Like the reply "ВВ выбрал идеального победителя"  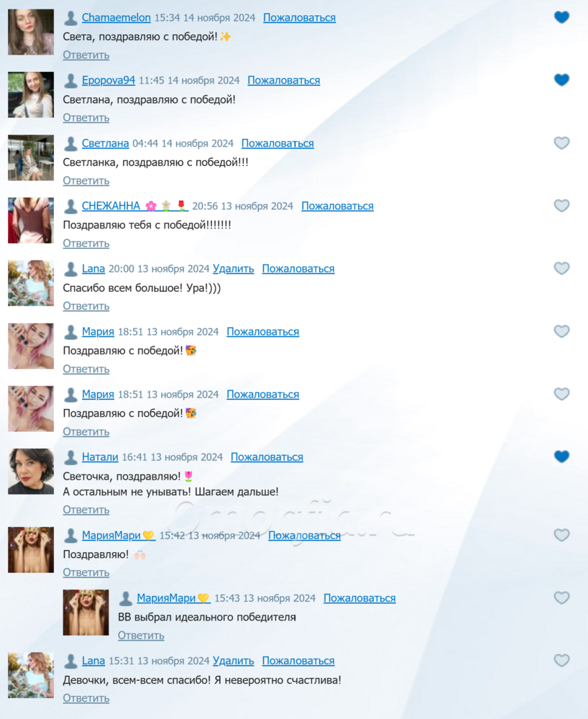click(561, 597)
